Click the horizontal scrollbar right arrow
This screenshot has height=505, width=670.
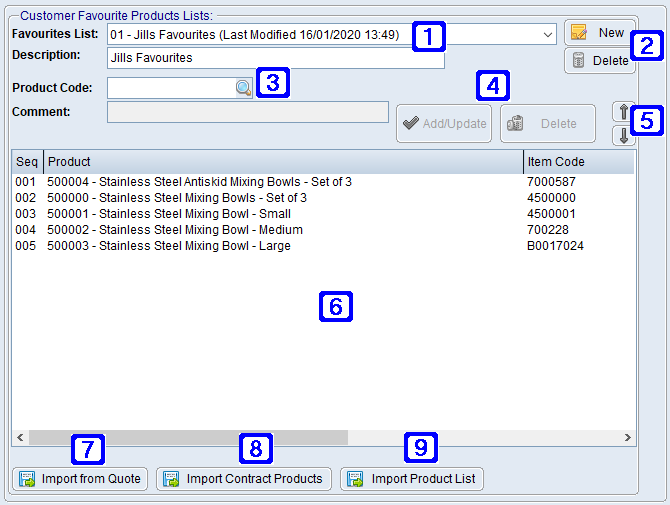click(627, 438)
